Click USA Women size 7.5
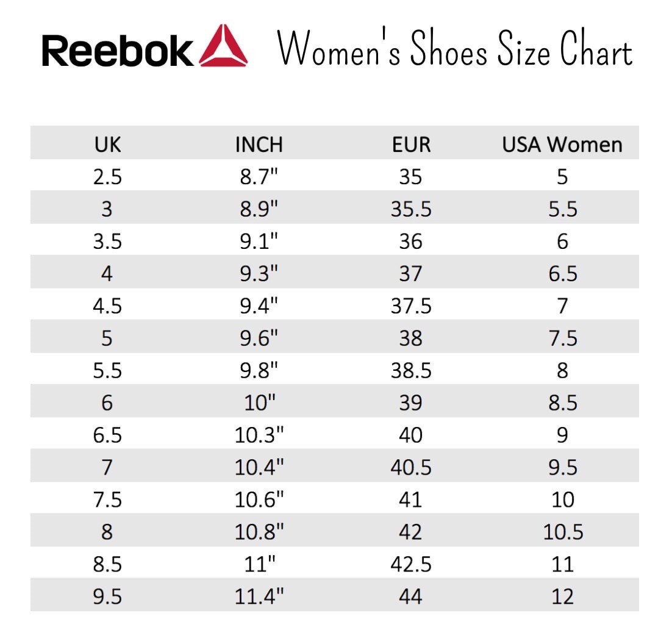The image size is (672, 638). [x=562, y=339]
